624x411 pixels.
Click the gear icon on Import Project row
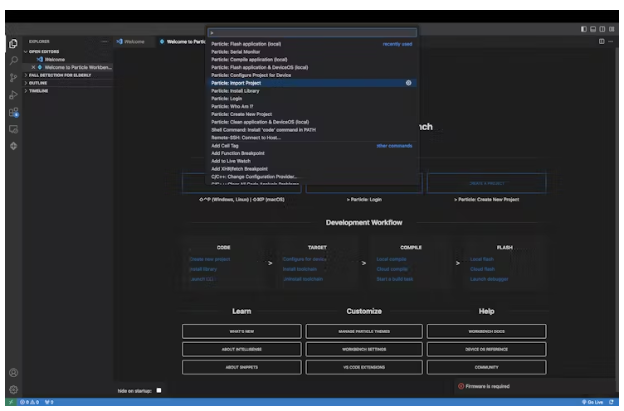pyautogui.click(x=409, y=82)
